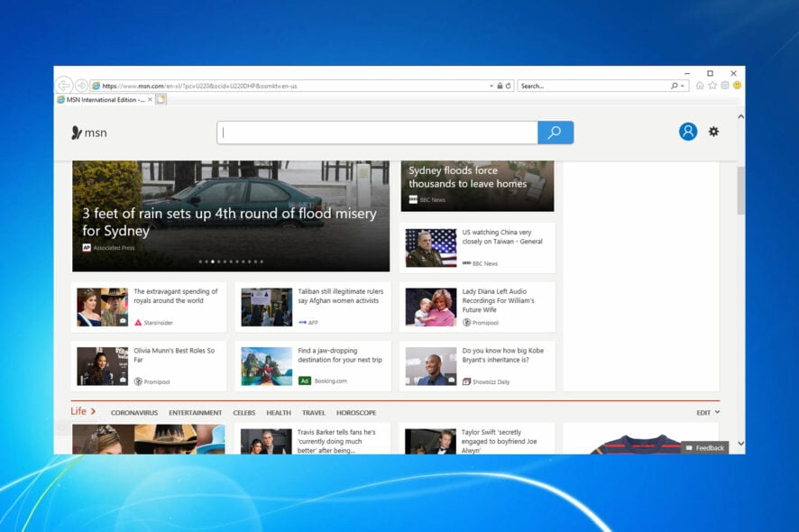
Task: Open the MSN page settings gear
Action: point(714,132)
